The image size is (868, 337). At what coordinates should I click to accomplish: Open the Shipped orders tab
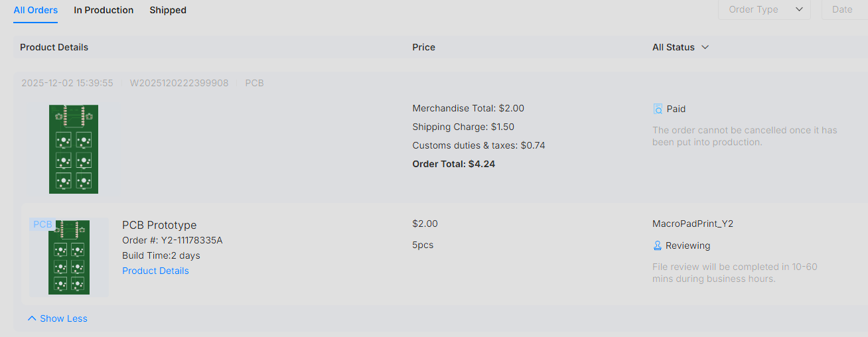click(x=168, y=10)
